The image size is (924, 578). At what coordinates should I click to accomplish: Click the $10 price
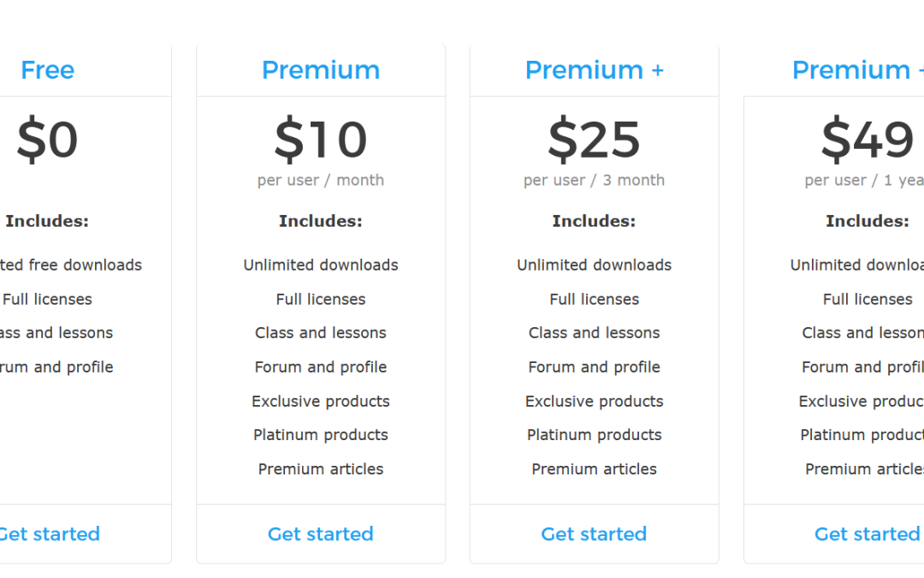click(x=321, y=140)
